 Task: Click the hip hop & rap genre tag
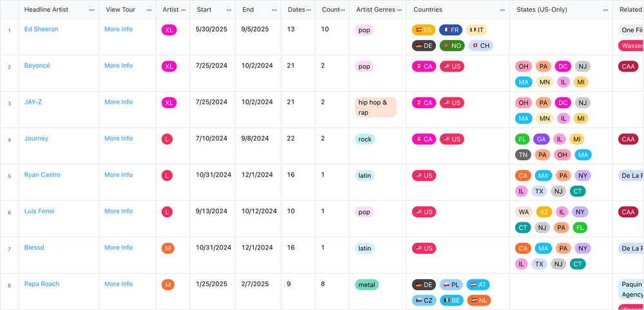coord(375,107)
